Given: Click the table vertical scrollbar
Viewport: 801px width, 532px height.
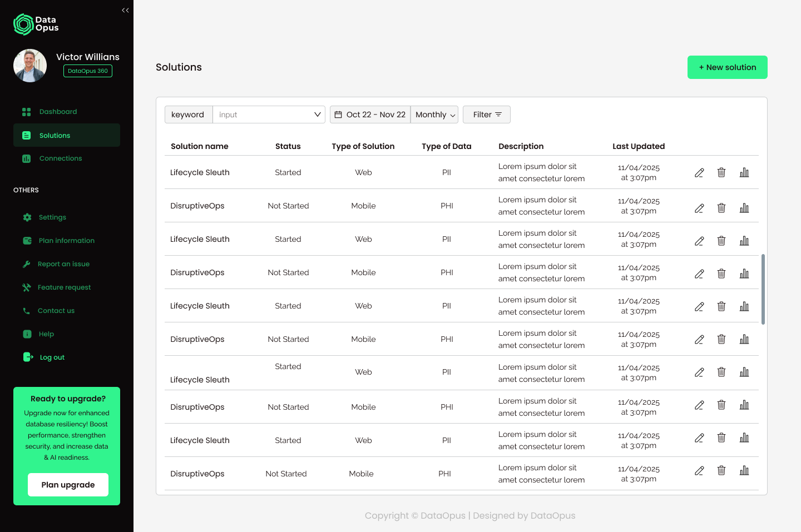Looking at the screenshot, I should tap(763, 289).
